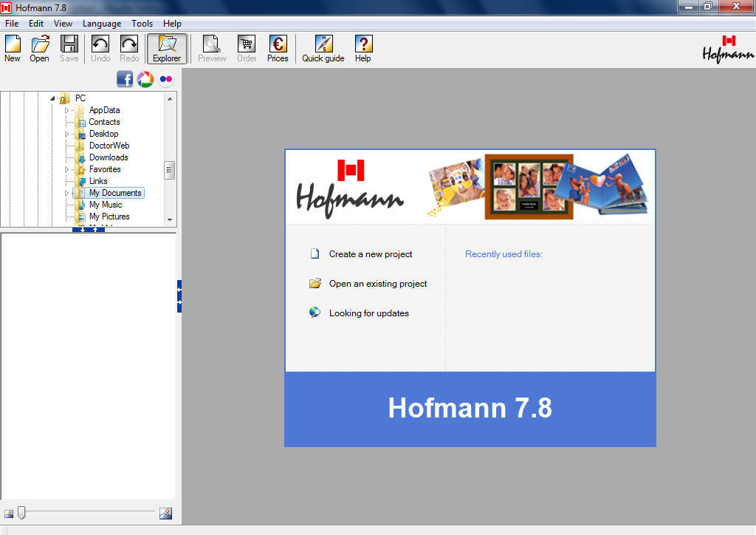Click the Order toolbar icon

(x=247, y=48)
